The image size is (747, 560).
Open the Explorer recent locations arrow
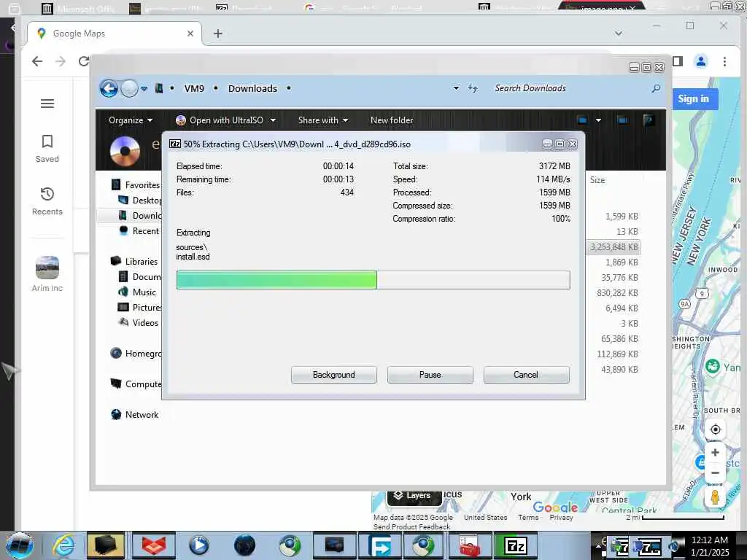[144, 88]
